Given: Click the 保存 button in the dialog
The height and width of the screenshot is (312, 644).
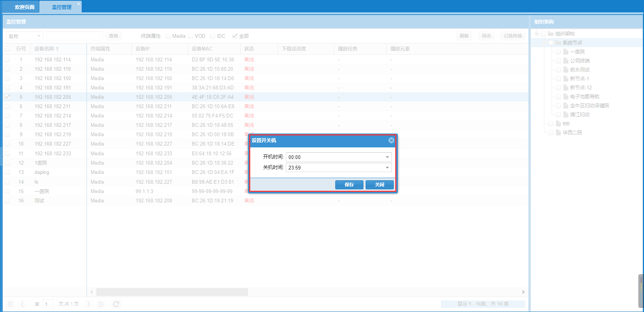Looking at the screenshot, I should (x=349, y=185).
